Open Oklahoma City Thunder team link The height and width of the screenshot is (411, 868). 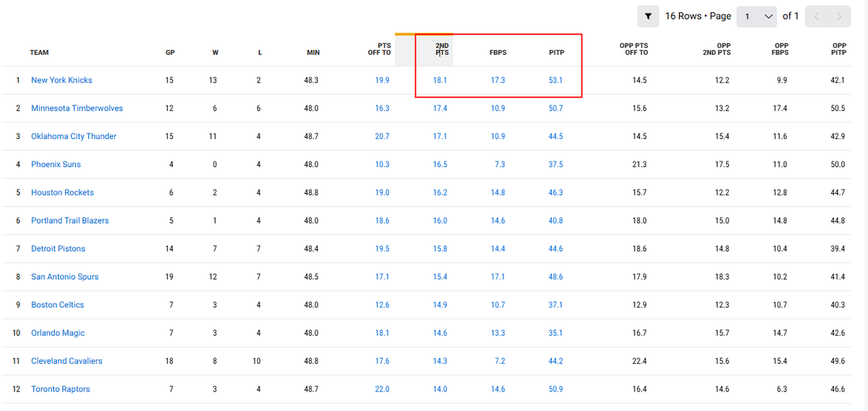click(74, 137)
